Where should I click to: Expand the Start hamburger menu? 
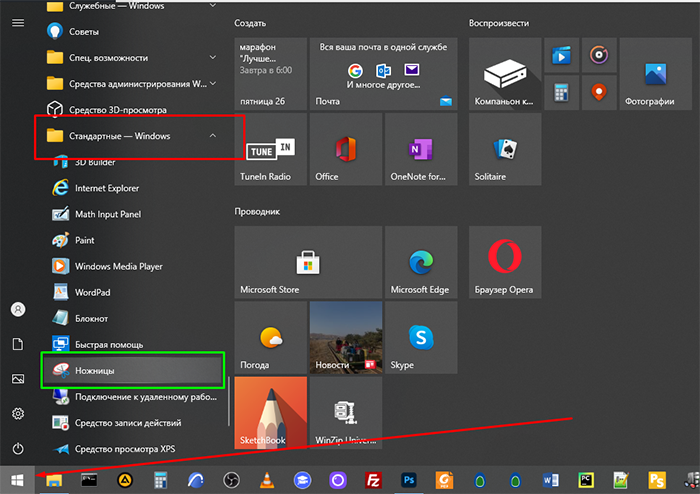pyautogui.click(x=18, y=22)
